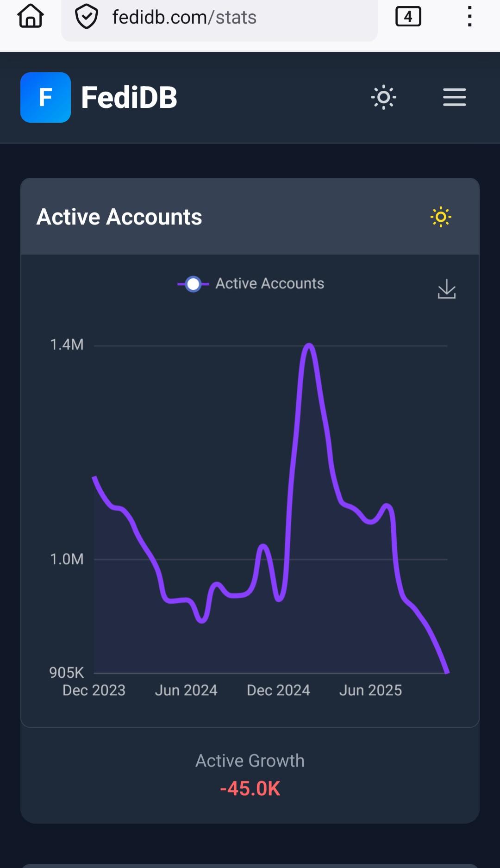The height and width of the screenshot is (868, 500).
Task: Click the -45.0K Active Growth value
Action: pyautogui.click(x=250, y=788)
